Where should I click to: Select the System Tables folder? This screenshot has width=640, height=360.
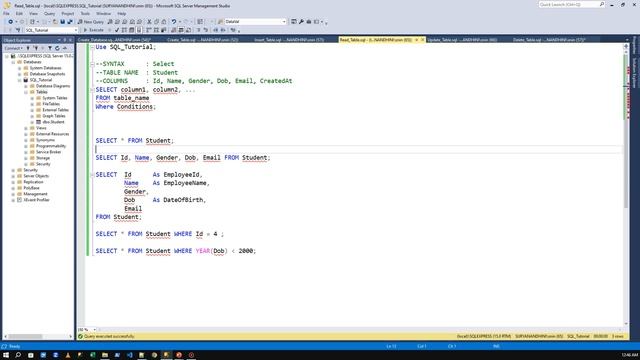coord(55,98)
